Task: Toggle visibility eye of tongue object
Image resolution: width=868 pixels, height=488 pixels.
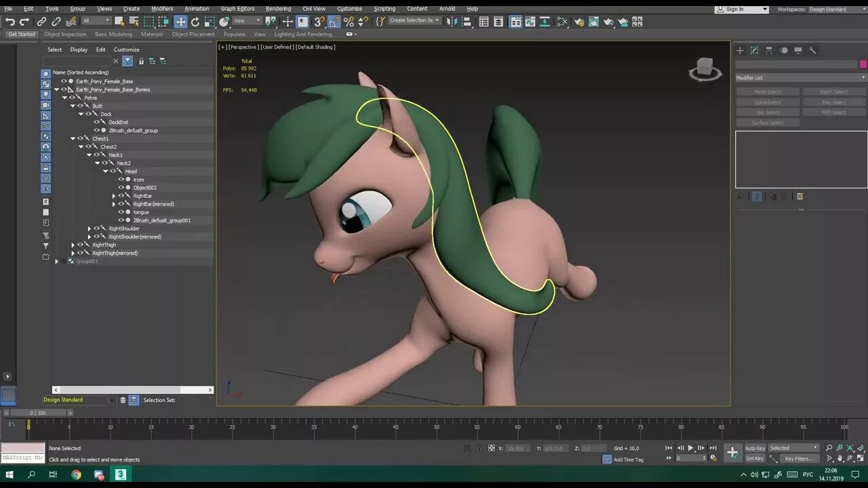Action: [121, 212]
